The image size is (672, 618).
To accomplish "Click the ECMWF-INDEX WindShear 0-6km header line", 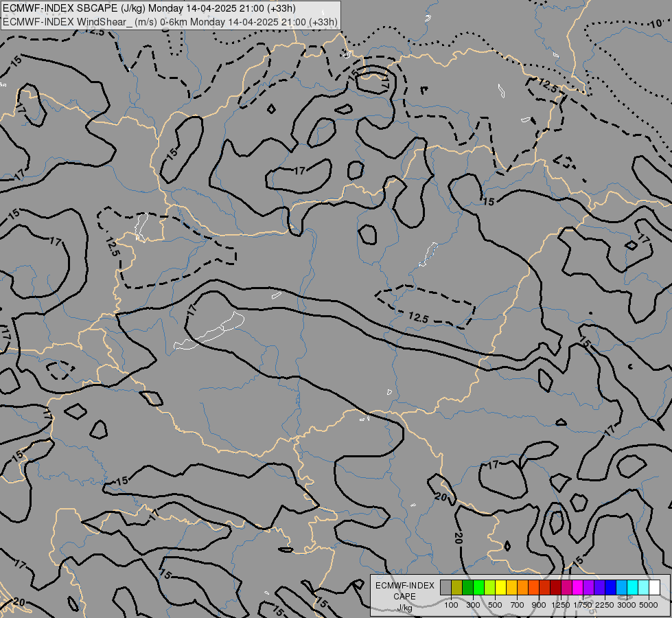I will [170, 22].
